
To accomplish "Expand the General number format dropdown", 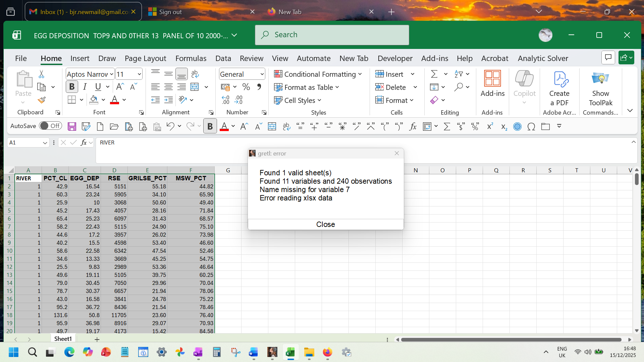I will pos(262,74).
